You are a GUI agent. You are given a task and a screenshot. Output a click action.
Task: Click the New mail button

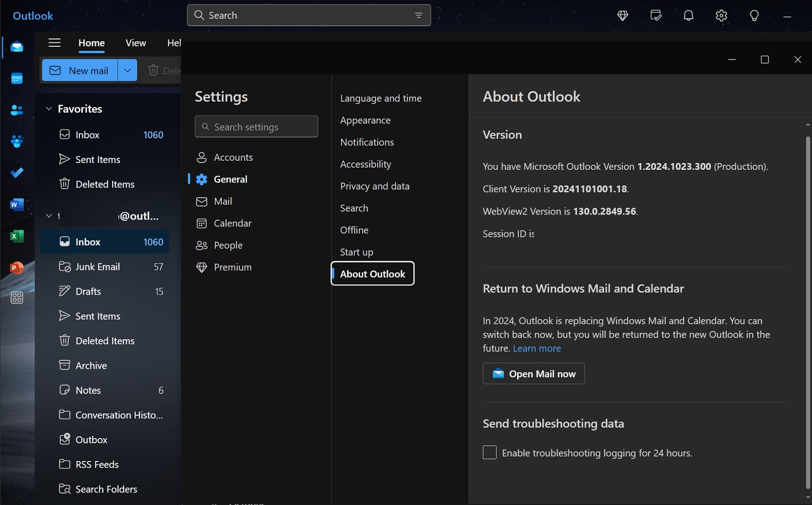[x=80, y=70]
